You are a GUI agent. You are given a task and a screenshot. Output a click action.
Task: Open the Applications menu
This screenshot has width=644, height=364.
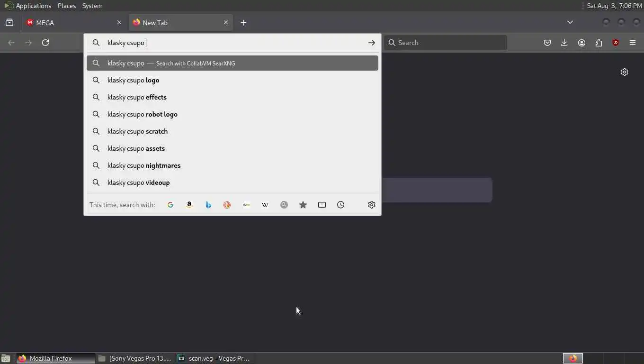click(x=28, y=6)
